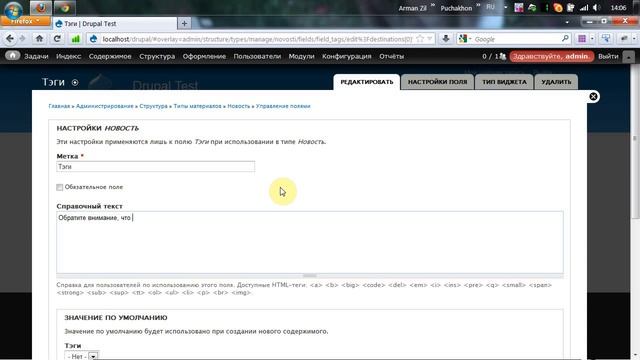The image size is (640, 360).
Task: Toggle the Обязательное поле checkbox
Action: pyautogui.click(x=60, y=187)
